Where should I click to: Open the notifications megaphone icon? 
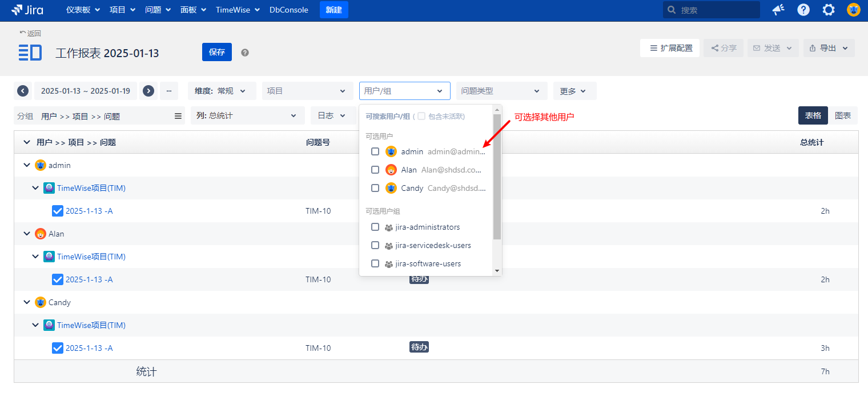click(x=778, y=10)
